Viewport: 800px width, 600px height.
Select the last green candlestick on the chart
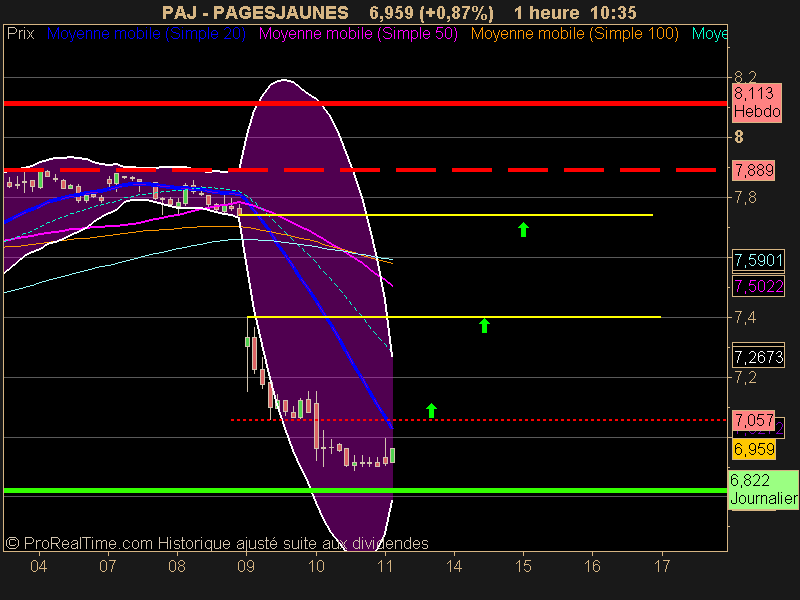tap(392, 455)
